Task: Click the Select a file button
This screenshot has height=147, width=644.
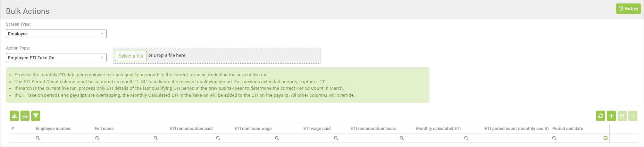Action: click(131, 56)
